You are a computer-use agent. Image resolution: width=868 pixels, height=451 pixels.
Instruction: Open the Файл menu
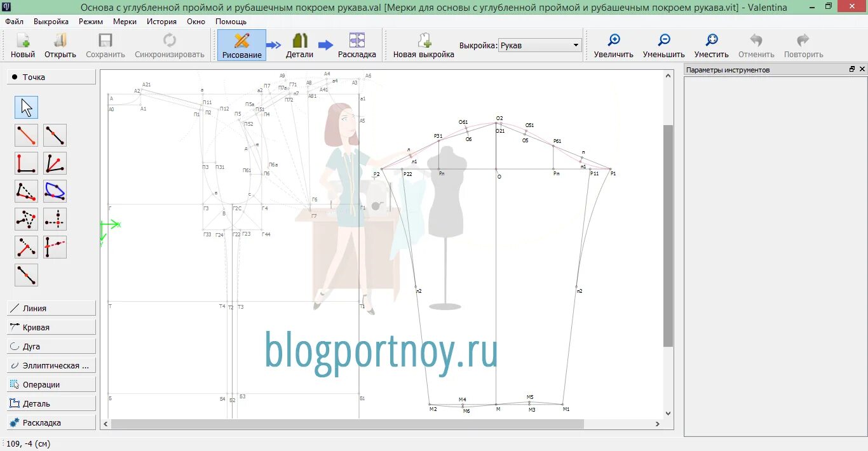click(14, 21)
